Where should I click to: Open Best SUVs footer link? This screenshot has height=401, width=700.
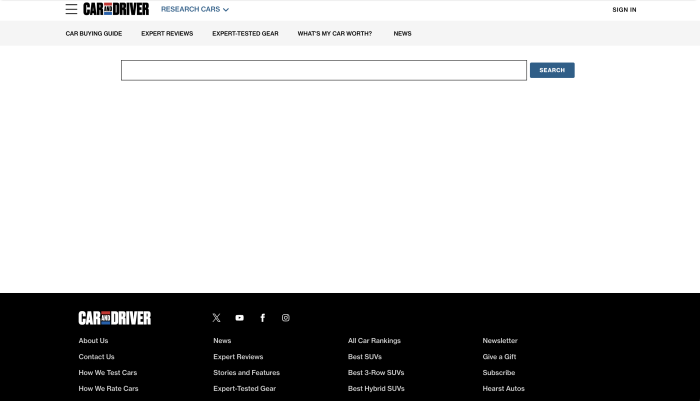tap(365, 357)
